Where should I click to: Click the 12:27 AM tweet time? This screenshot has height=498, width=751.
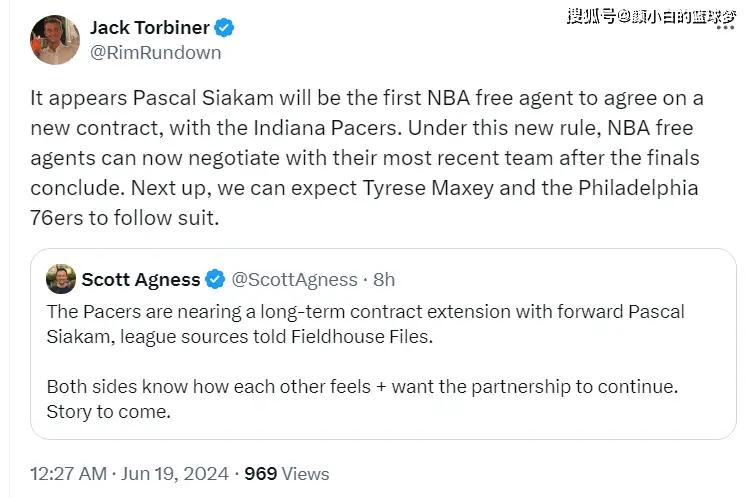coord(67,473)
